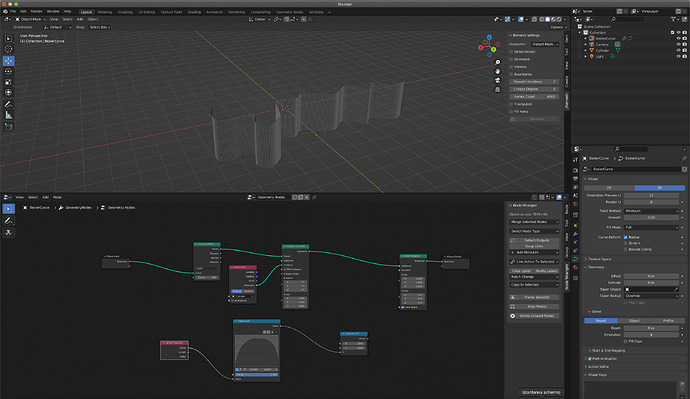
Task: Click the Remesh button
Action: (534, 119)
